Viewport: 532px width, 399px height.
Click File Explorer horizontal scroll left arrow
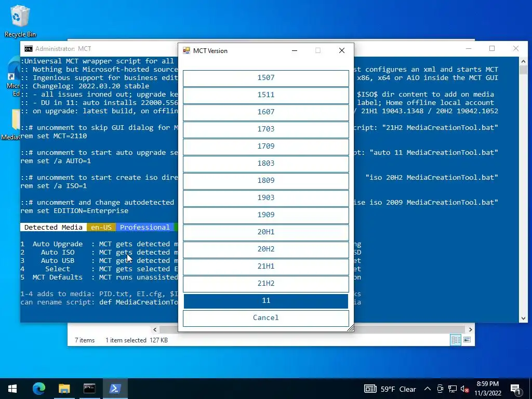[x=155, y=329]
